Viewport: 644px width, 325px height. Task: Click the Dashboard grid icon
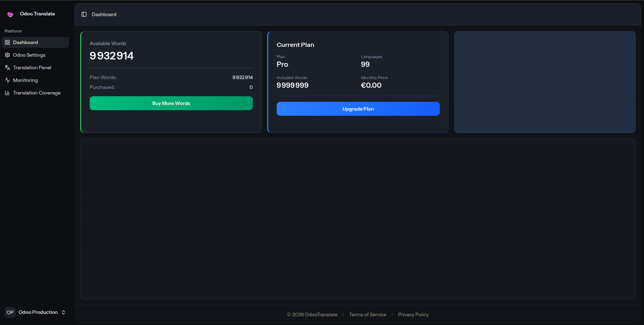point(7,42)
